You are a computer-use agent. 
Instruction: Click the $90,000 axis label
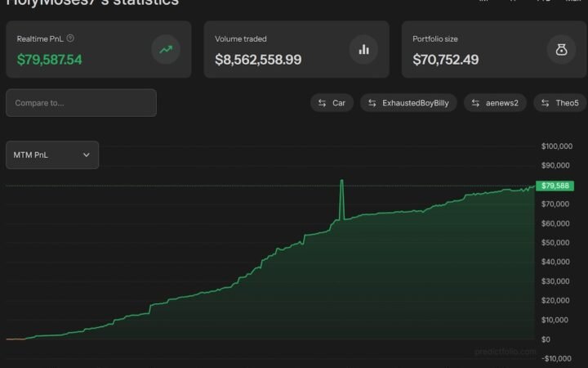(x=555, y=165)
